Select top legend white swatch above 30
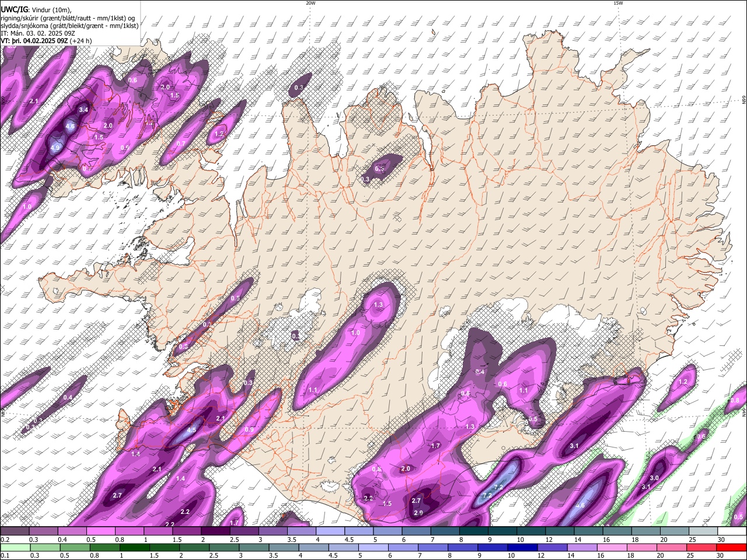This screenshot has height=560, width=747. (x=732, y=531)
